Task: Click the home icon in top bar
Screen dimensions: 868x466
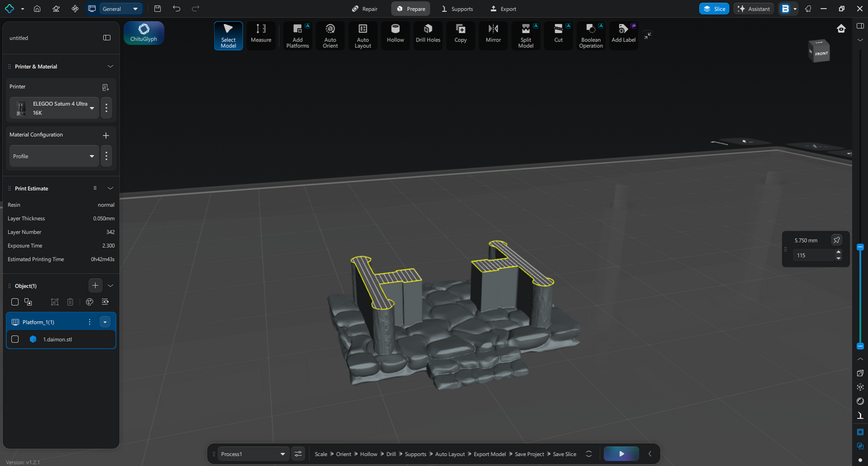Action: pyautogui.click(x=37, y=9)
